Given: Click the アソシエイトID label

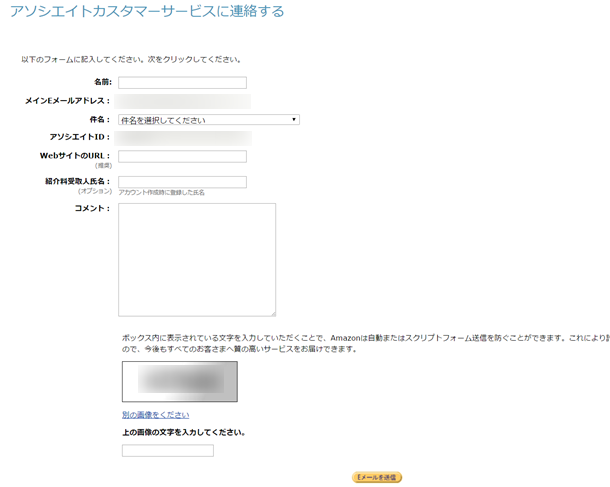Looking at the screenshot, I should click(79, 137).
